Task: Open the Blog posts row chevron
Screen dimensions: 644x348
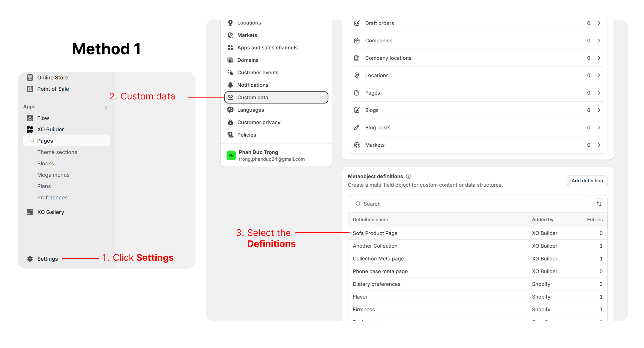Action: pyautogui.click(x=599, y=128)
